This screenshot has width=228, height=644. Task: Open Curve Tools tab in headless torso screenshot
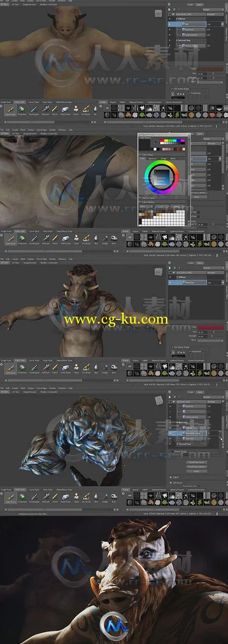pyautogui.click(x=34, y=102)
